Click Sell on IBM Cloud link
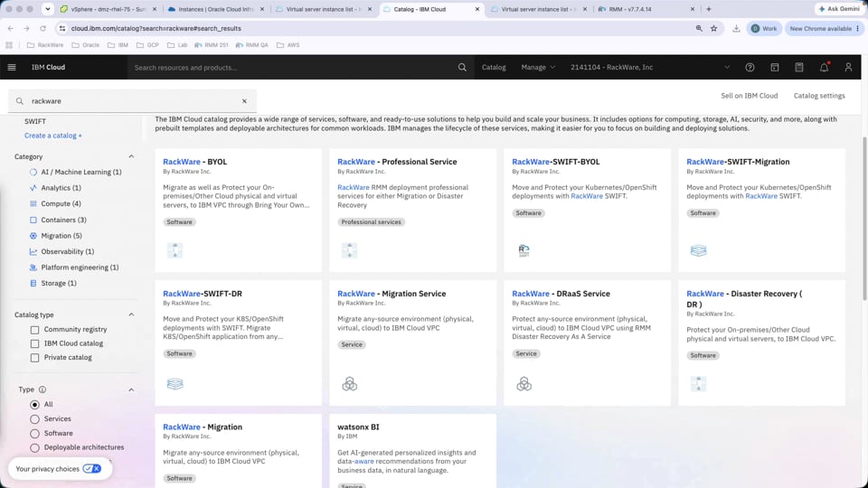Screen dimensions: 868x488 pyautogui.click(x=749, y=96)
